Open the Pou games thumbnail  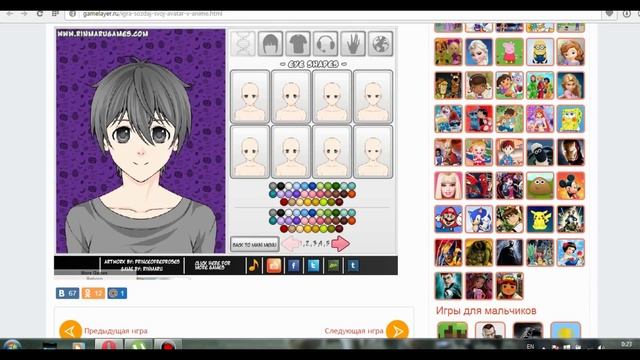(540, 186)
